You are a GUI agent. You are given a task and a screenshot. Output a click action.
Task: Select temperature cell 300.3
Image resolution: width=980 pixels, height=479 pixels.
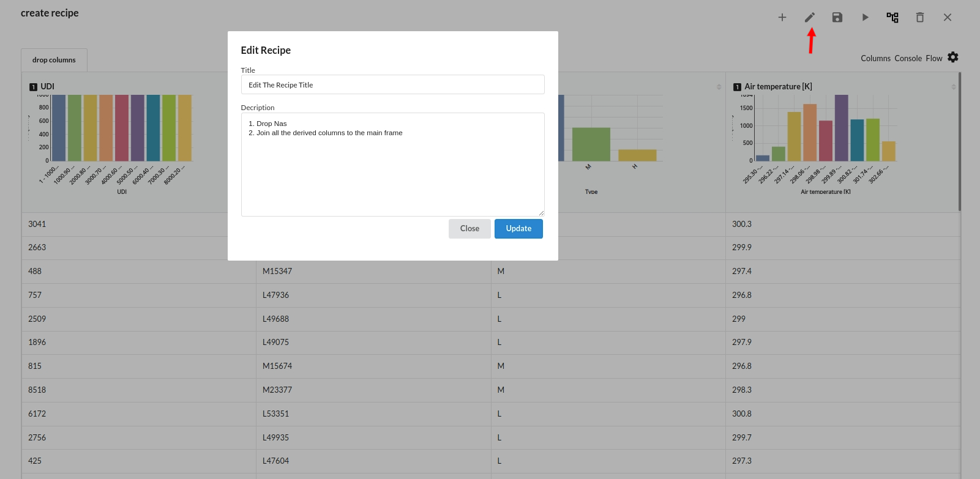[x=842, y=225]
